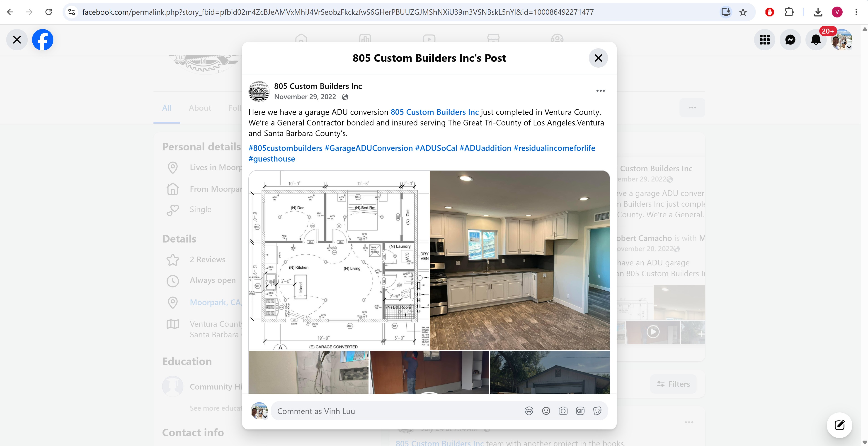This screenshot has width=868, height=446.
Task: Open the floor plan image
Action: pyautogui.click(x=339, y=260)
